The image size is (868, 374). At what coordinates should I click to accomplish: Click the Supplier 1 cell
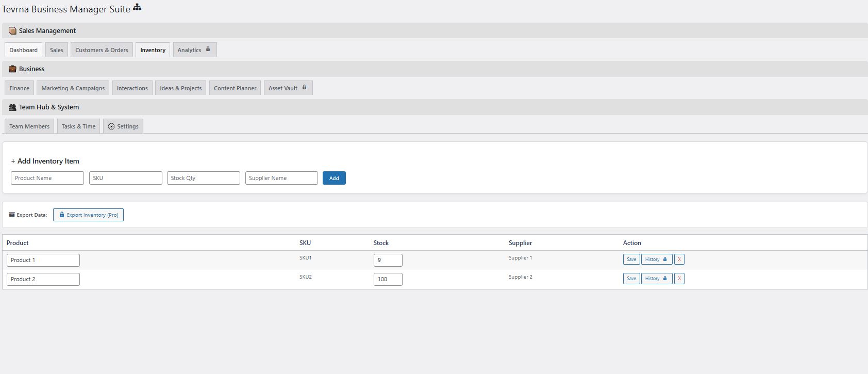click(521, 257)
